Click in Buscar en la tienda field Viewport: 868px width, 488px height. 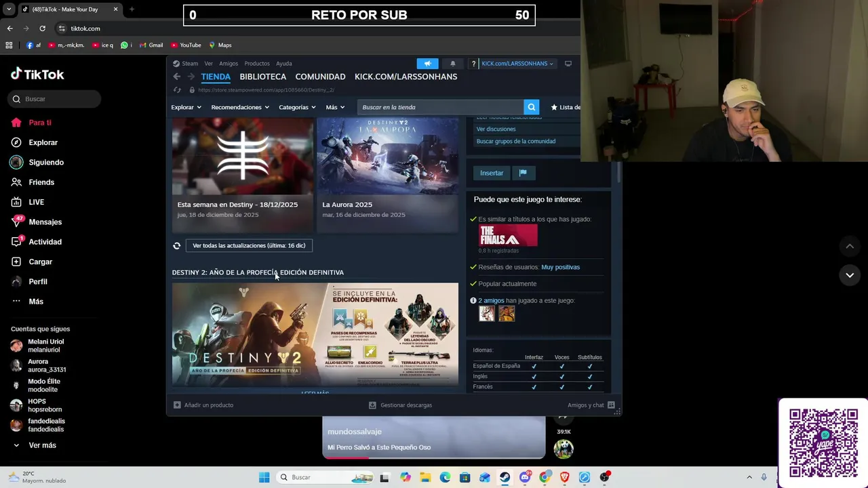(441, 107)
